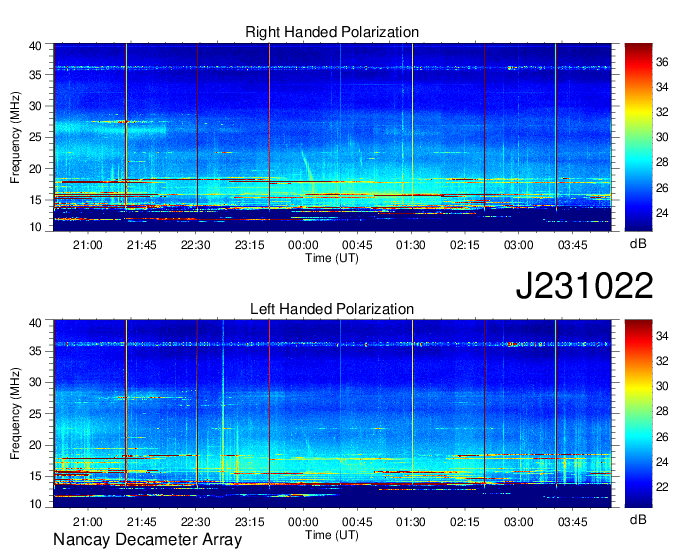Viewport: 680px width, 552px height.
Task: Click the 00:45 time tick under Right Handed plot
Action: 357,245
